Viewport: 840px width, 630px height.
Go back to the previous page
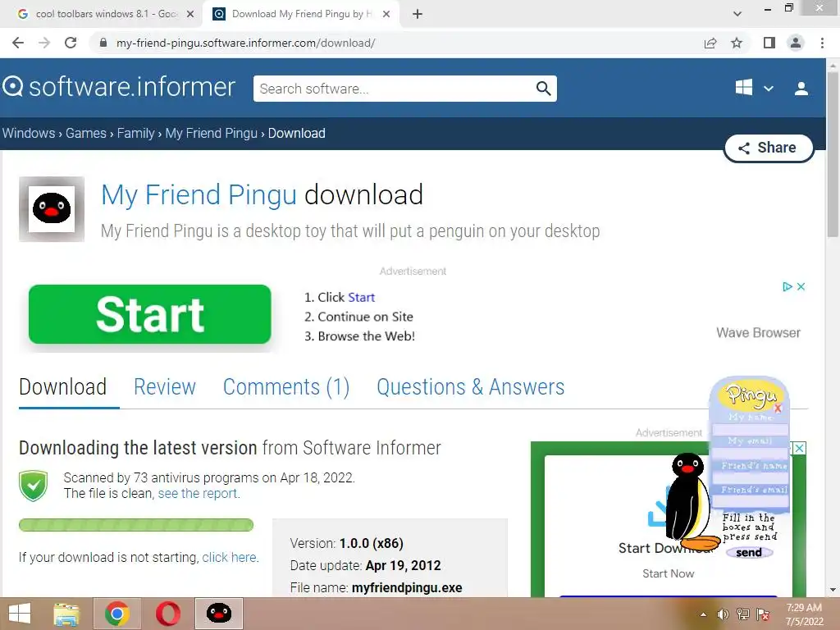coord(18,43)
